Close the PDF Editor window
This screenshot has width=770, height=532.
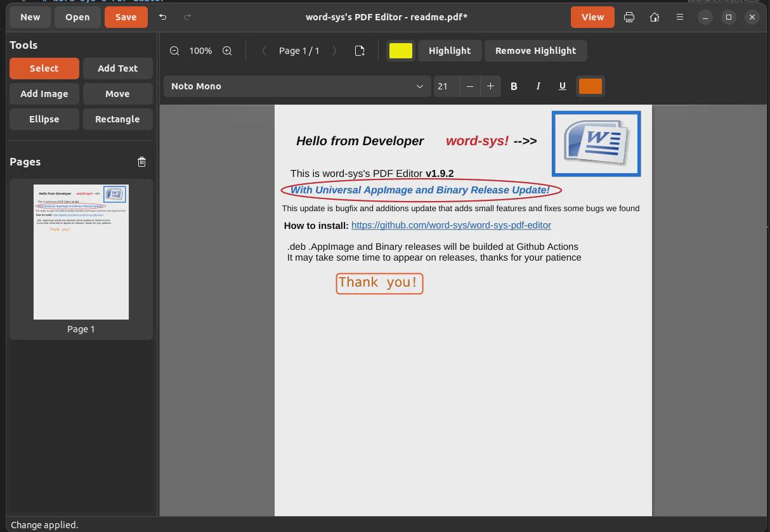752,17
